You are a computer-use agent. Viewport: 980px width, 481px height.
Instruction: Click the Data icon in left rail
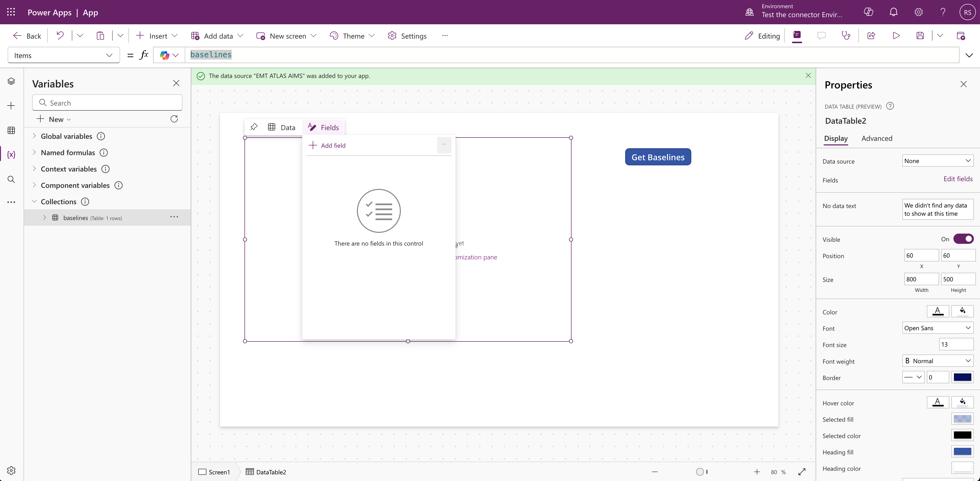point(11,131)
